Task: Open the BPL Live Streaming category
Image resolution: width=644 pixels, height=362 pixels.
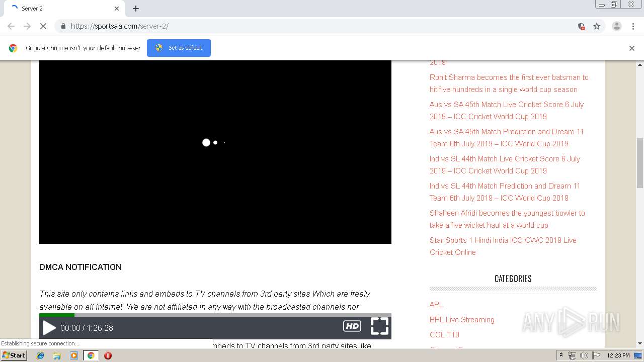Action: coord(462,320)
